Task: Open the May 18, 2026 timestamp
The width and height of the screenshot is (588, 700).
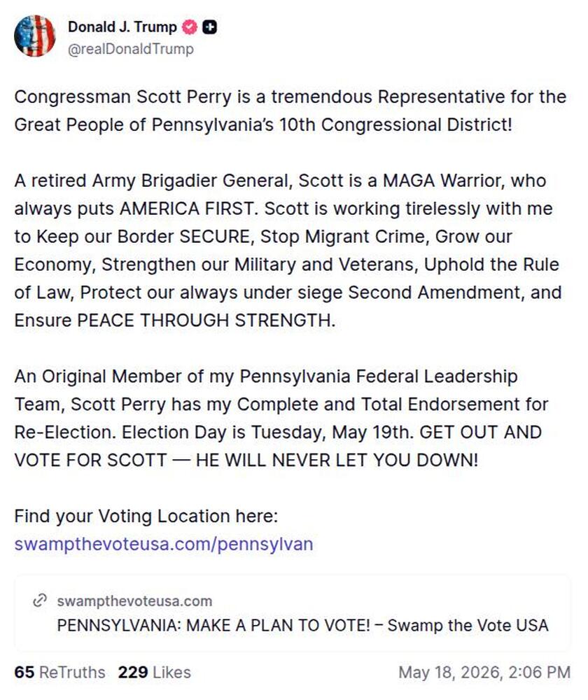Action: pyautogui.click(x=484, y=672)
